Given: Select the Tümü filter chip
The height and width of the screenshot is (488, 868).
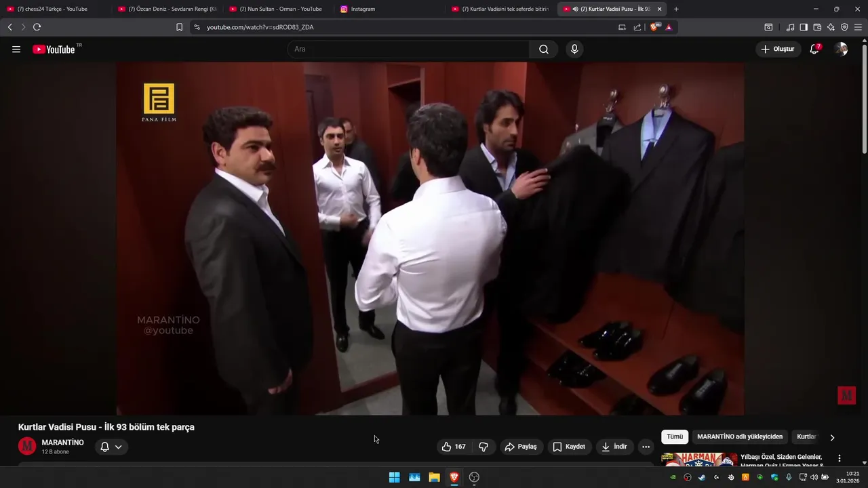Looking at the screenshot, I should 675,437.
